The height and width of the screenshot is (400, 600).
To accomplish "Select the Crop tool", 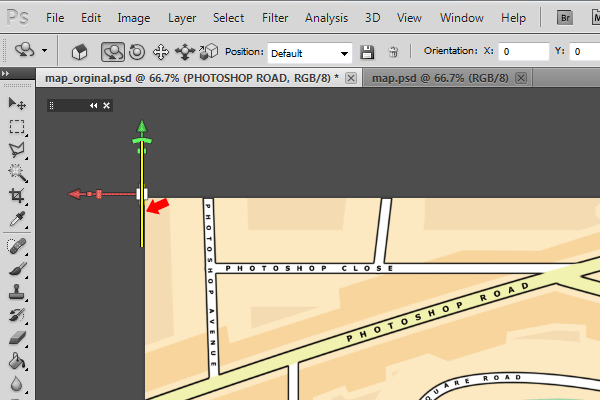I will click(x=17, y=196).
